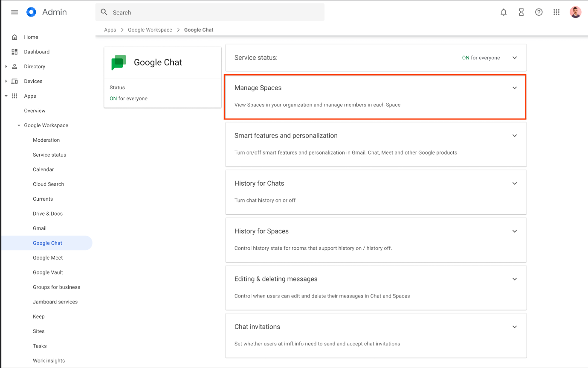Open the user account avatar
This screenshot has height=368, width=588.
576,12
